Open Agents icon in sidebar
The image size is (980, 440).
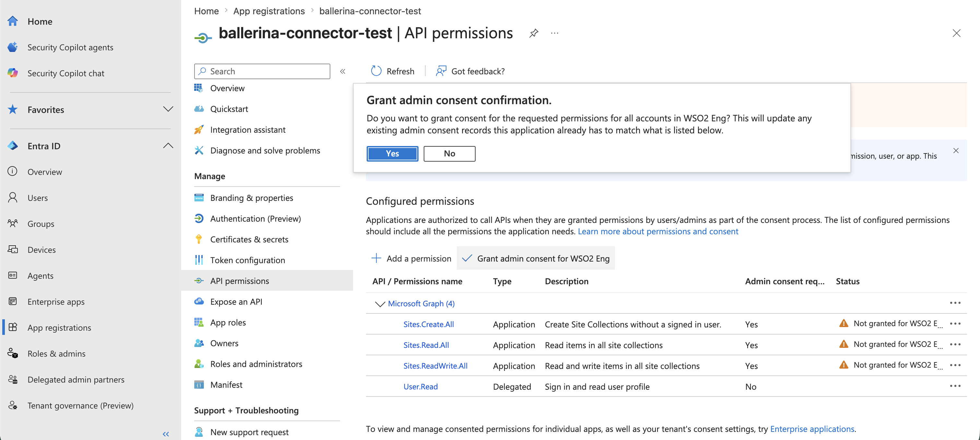(13, 275)
